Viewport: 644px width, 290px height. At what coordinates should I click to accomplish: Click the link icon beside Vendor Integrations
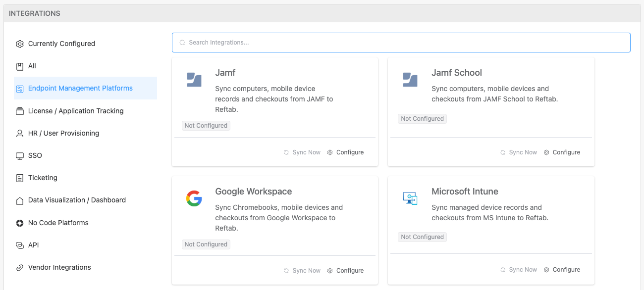pyautogui.click(x=20, y=267)
